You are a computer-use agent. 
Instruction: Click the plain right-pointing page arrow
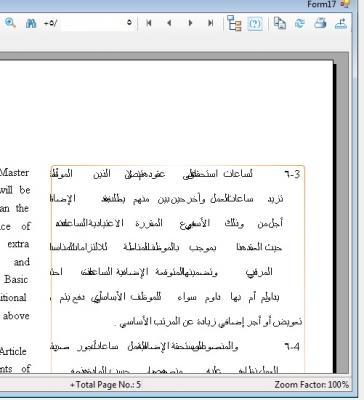(x=190, y=23)
